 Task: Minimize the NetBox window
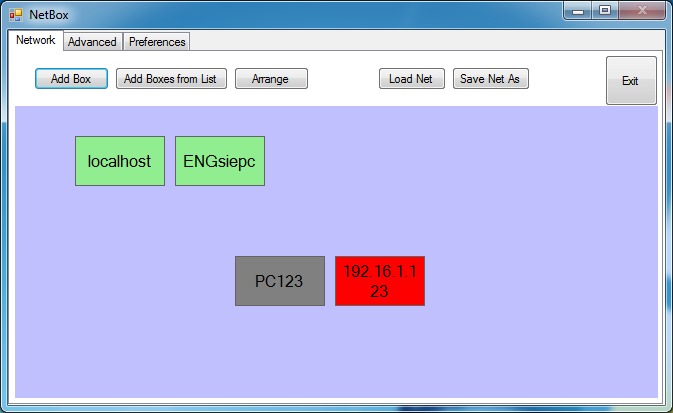point(578,10)
